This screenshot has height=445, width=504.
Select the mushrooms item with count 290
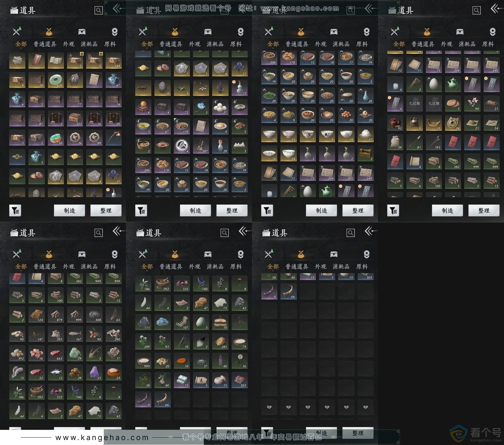coord(113,334)
